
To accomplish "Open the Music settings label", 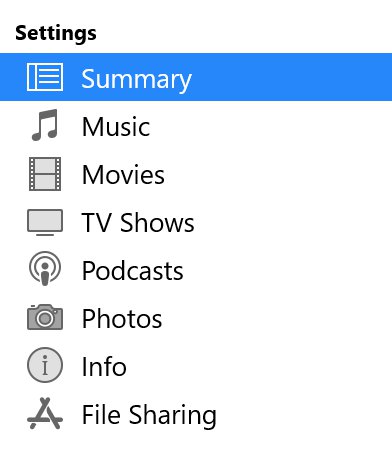I will click(x=116, y=127).
